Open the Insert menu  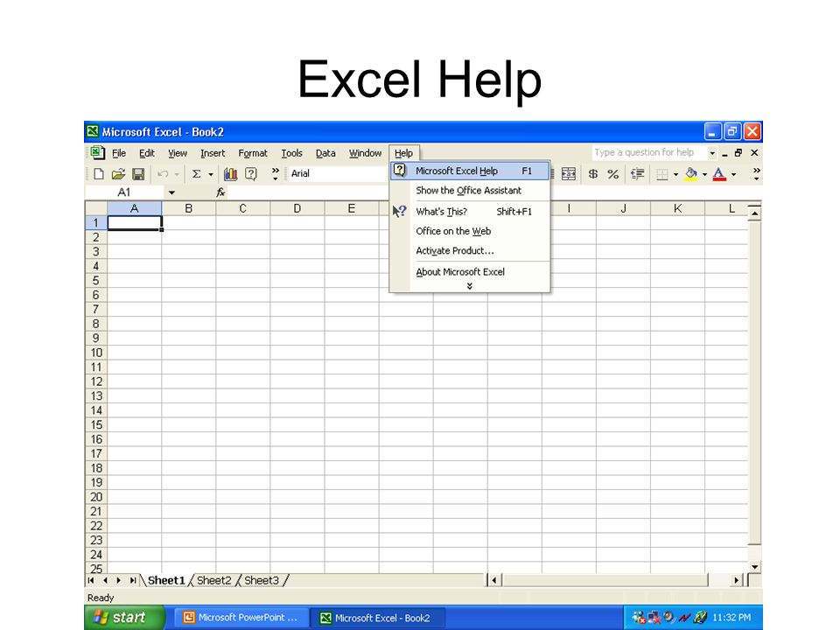(x=213, y=153)
